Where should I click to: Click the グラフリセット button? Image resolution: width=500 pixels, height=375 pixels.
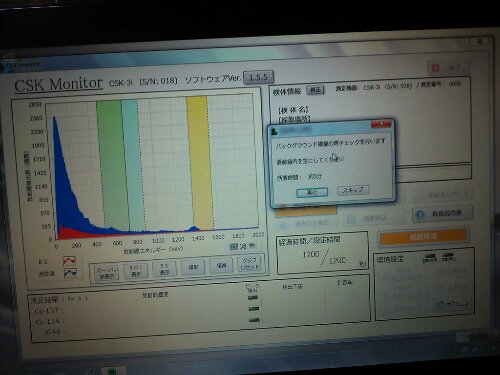click(x=250, y=264)
